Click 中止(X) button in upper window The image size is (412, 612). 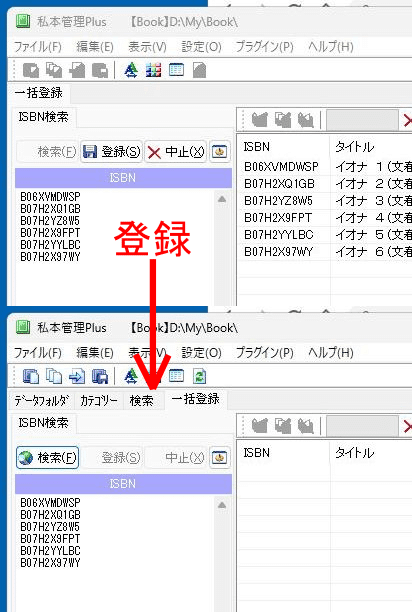point(176,151)
